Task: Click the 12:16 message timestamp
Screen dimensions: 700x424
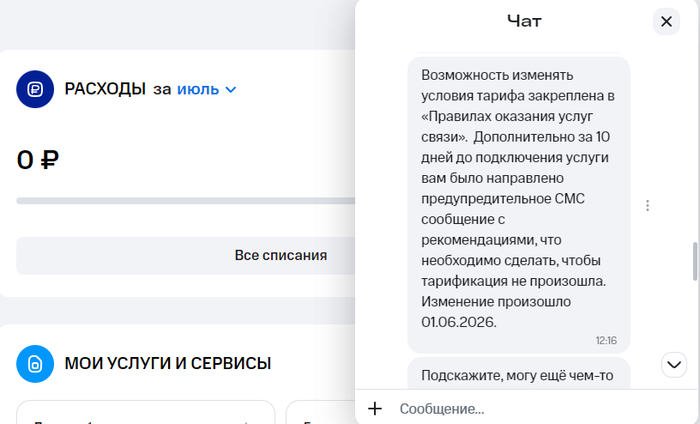Action: coord(606,341)
